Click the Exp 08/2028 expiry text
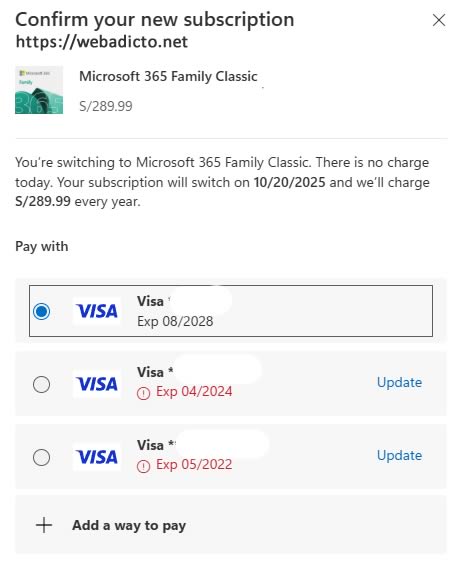The height and width of the screenshot is (562, 461). 175,321
